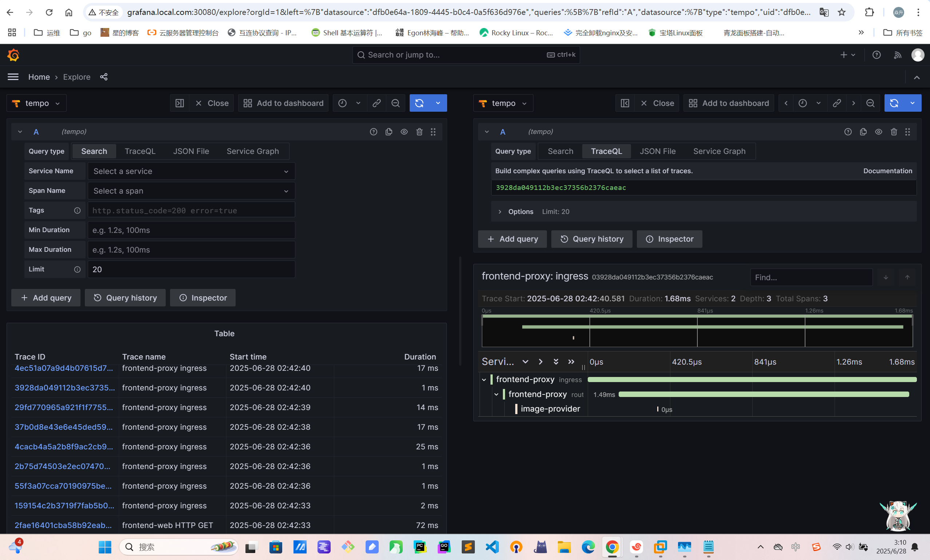Open the news feed RSS icon

click(x=898, y=55)
